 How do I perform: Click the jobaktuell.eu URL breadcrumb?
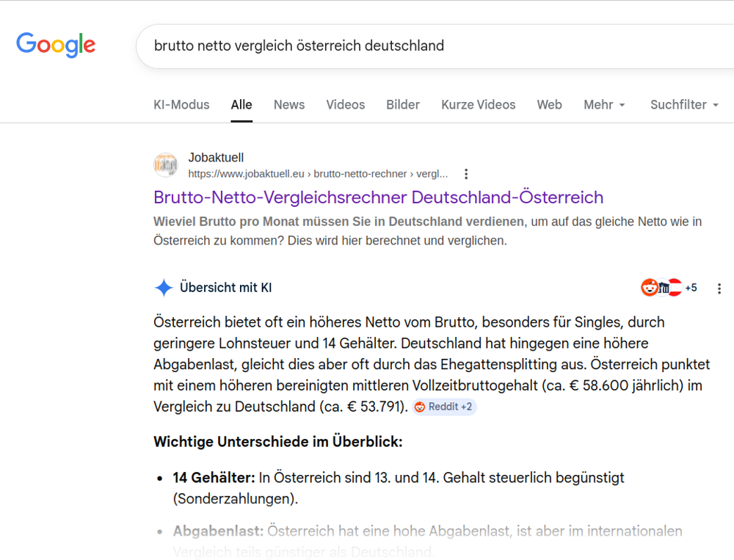coord(319,174)
